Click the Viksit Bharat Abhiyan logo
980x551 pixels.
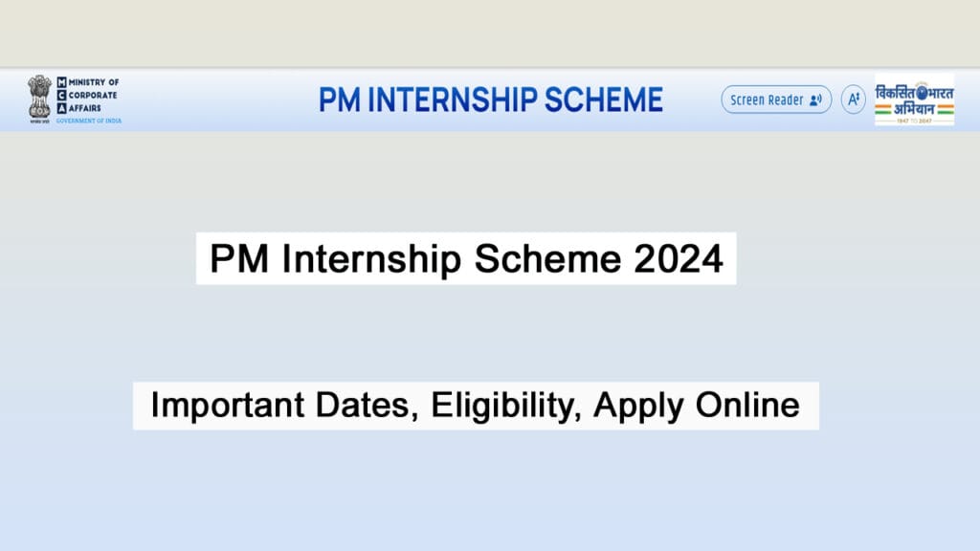914,99
